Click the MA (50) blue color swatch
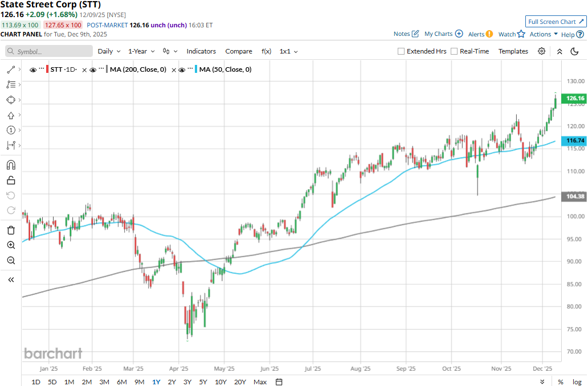This screenshot has width=588, height=386. click(197, 69)
